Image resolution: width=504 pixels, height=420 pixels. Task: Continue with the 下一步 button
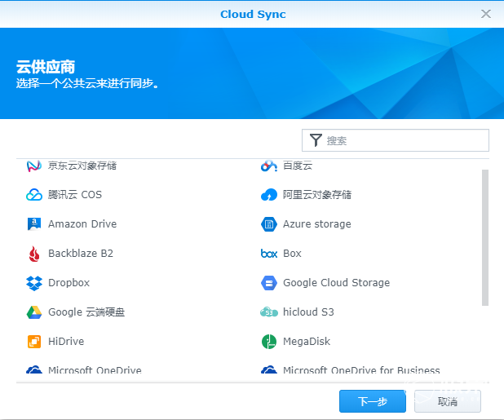(373, 401)
